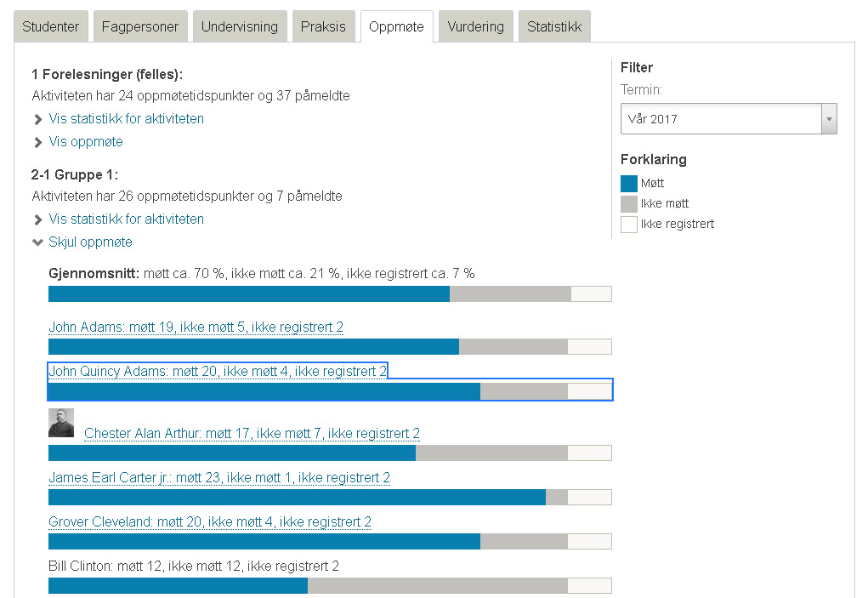Open Grover Cleveland attendance link
This screenshot has width=868, height=598.
tap(210, 522)
